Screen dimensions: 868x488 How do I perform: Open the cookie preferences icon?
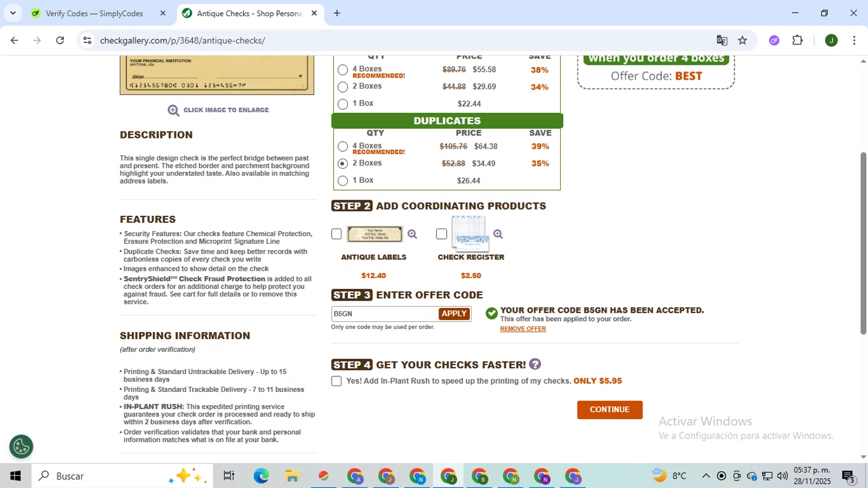(21, 446)
